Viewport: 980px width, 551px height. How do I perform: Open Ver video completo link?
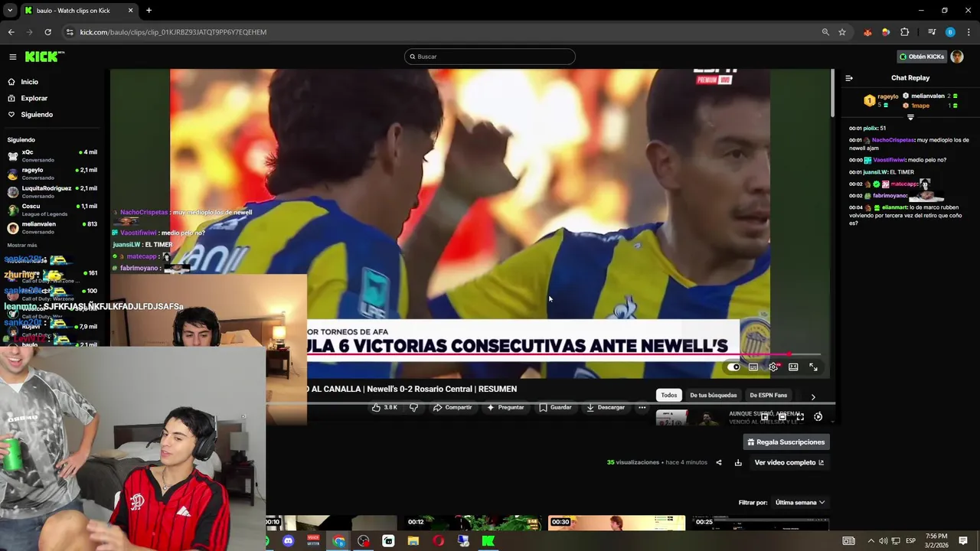coord(789,462)
